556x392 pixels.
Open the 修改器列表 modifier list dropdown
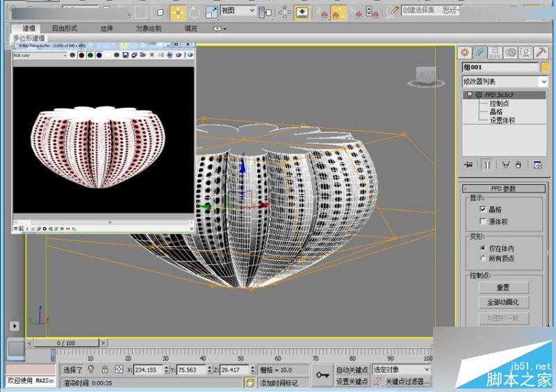point(504,81)
